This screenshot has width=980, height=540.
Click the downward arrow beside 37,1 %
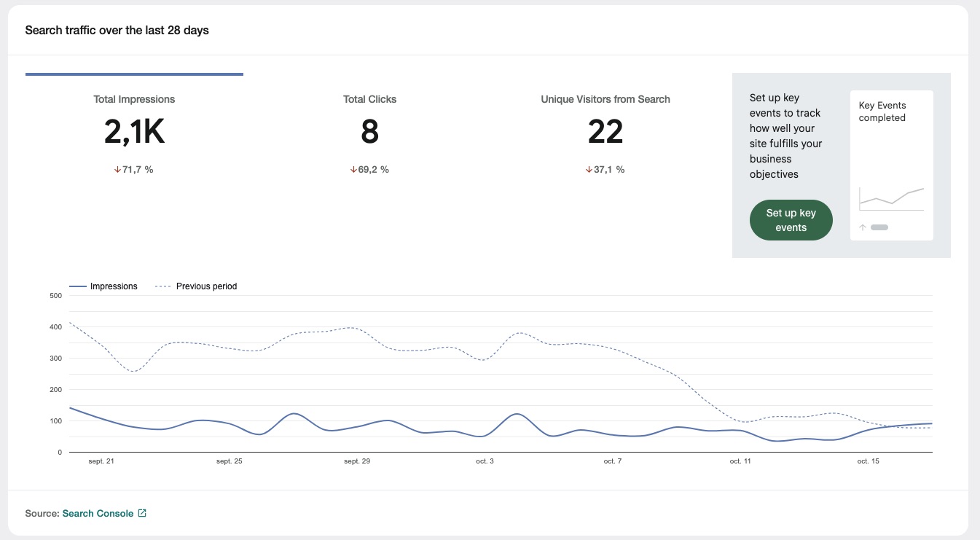pos(589,169)
